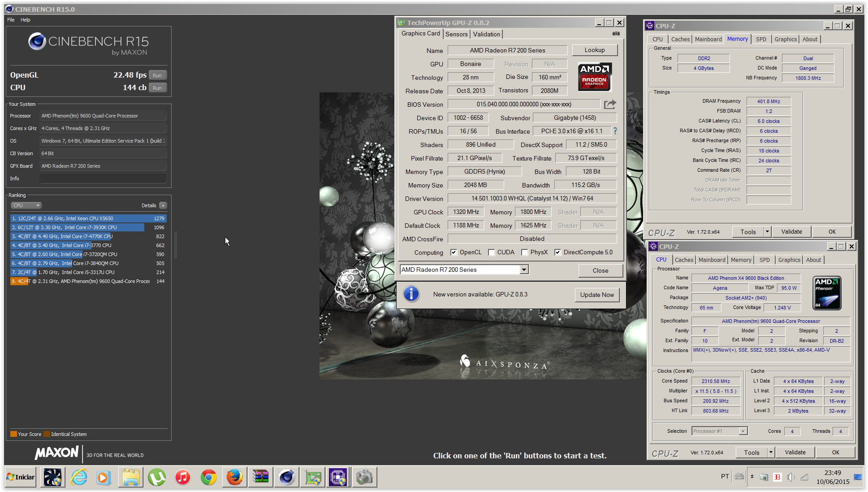Open the File menu in Cinebench
Screen dimensions: 868x492
point(11,20)
